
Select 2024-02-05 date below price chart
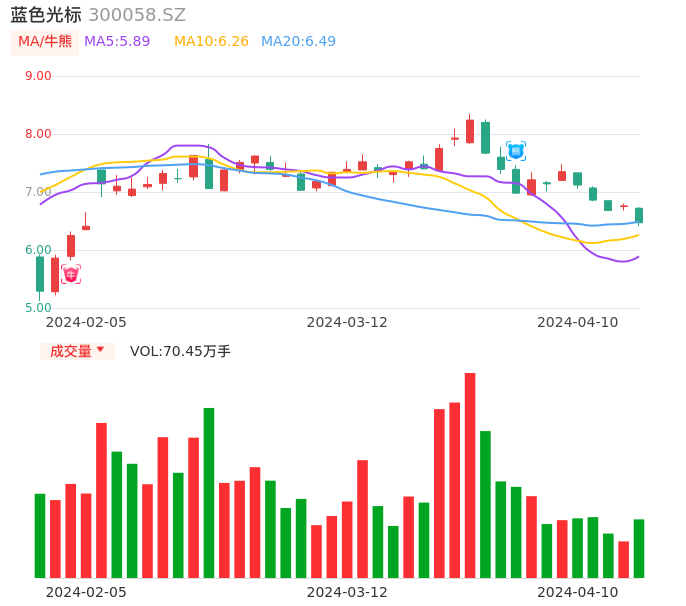[86, 322]
